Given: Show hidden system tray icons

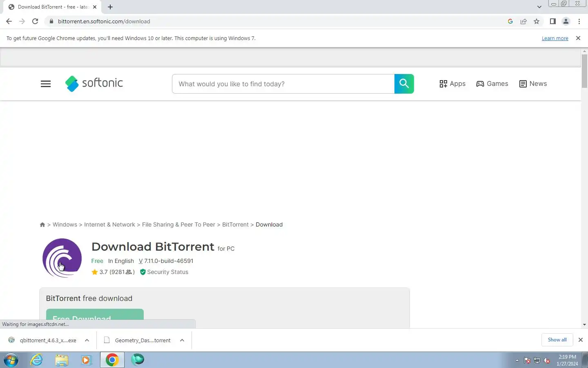Looking at the screenshot, I should (517, 360).
